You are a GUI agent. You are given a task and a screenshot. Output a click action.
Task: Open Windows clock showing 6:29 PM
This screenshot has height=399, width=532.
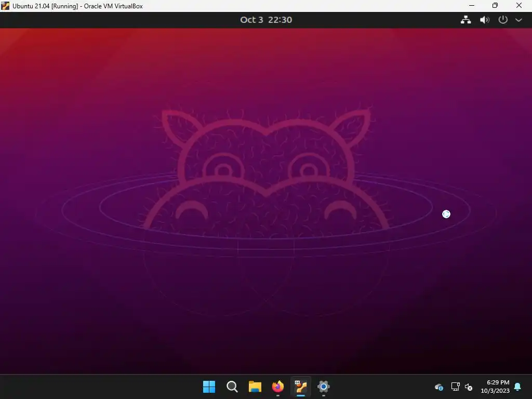(x=495, y=387)
